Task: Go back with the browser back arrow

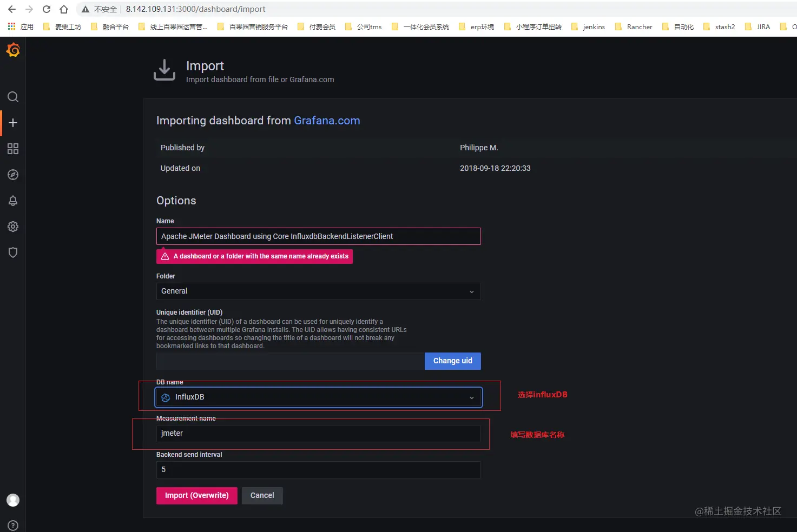Action: point(12,9)
